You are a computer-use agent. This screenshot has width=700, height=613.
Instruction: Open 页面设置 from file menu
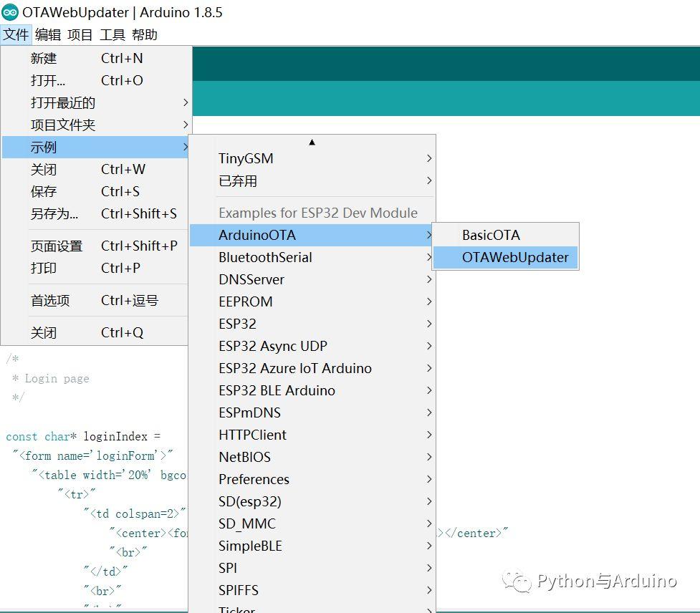tap(95, 246)
